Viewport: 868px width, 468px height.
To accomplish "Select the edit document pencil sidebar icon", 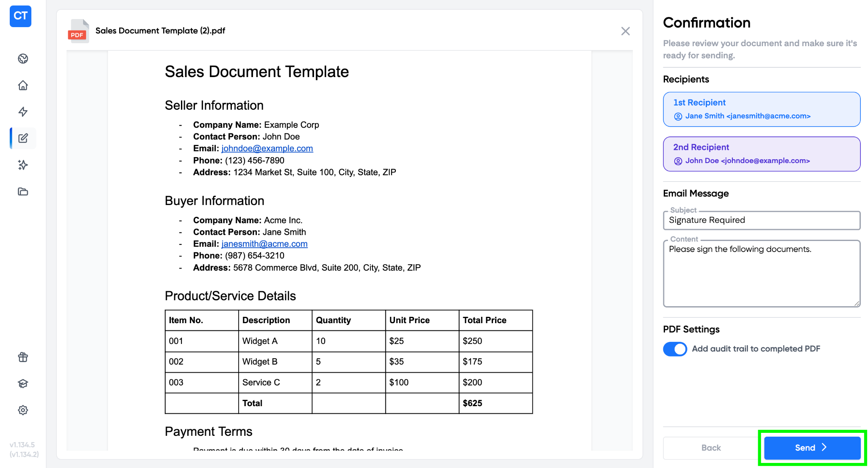I will pyautogui.click(x=23, y=138).
